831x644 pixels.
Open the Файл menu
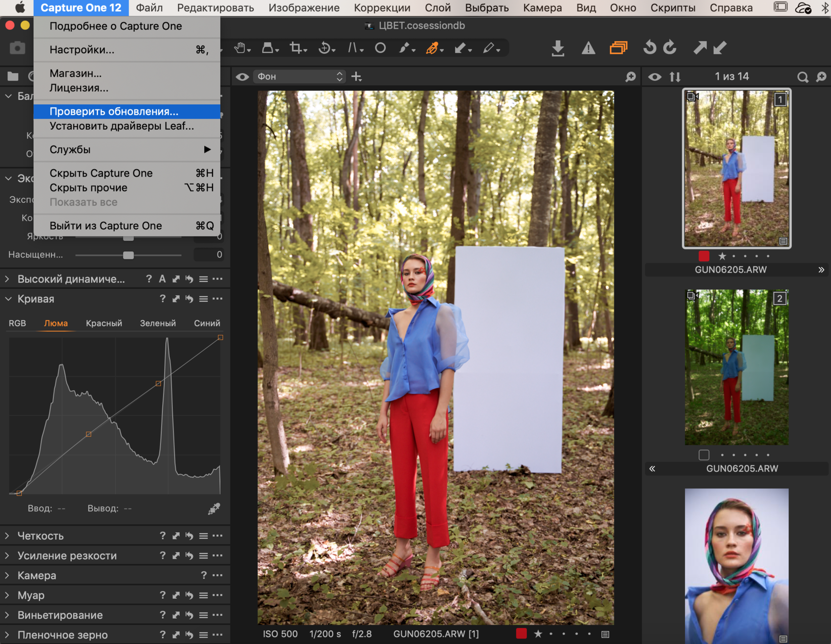[149, 8]
